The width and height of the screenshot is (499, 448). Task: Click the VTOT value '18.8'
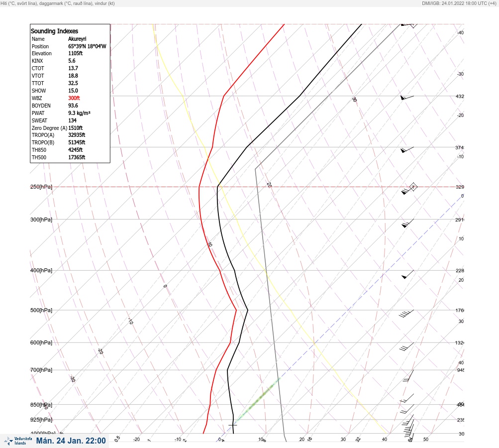pyautogui.click(x=73, y=76)
